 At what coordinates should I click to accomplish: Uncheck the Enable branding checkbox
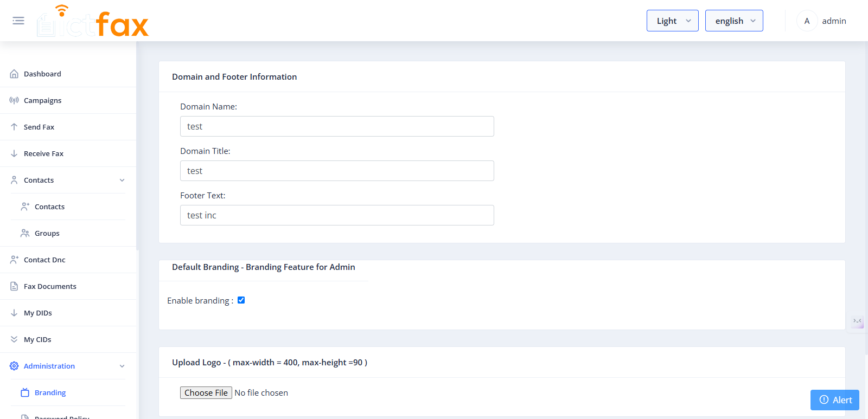click(241, 300)
